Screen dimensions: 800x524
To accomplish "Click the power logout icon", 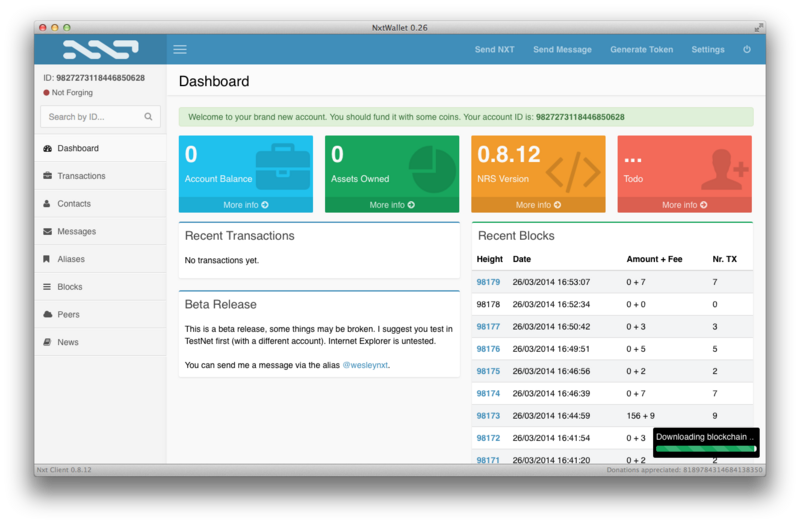I will coord(746,49).
